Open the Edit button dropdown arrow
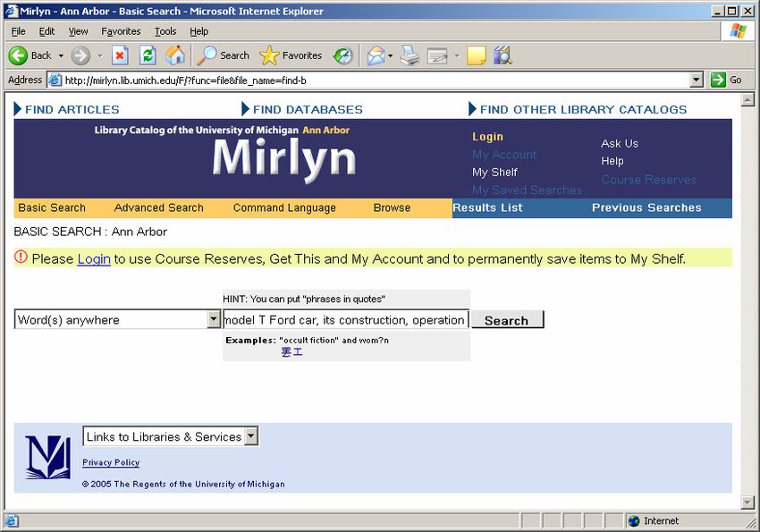 (457, 55)
